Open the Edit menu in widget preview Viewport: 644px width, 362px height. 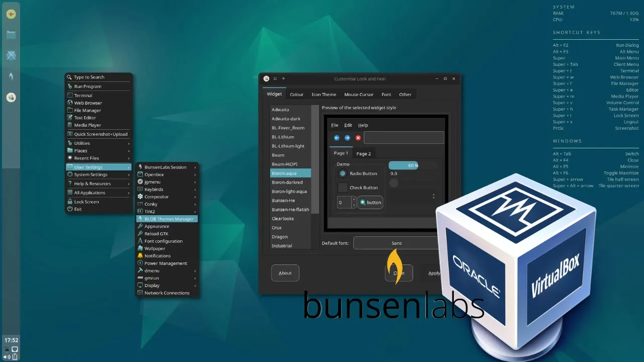[348, 125]
